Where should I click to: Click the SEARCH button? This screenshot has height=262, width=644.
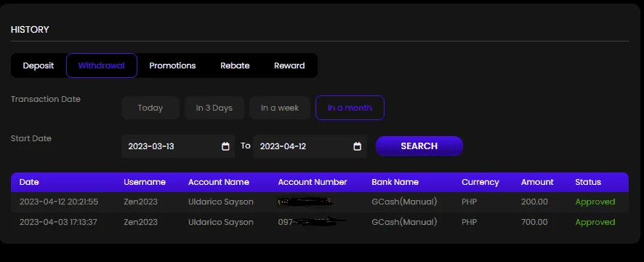pyautogui.click(x=419, y=146)
